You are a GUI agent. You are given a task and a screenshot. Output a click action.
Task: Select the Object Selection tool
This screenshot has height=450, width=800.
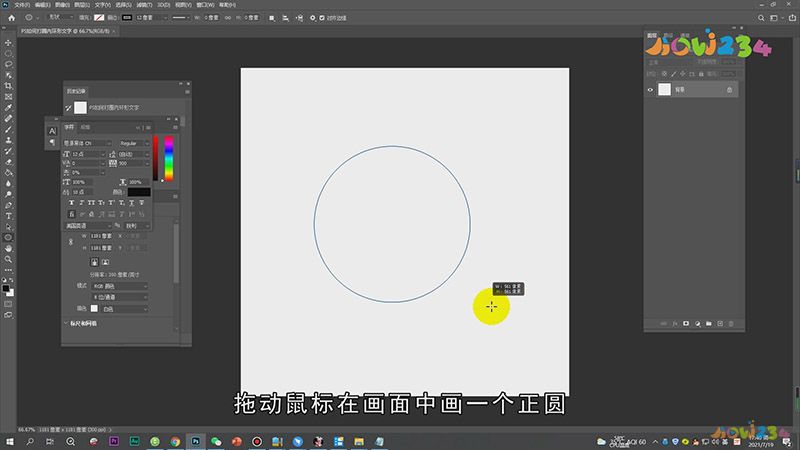coord(8,75)
